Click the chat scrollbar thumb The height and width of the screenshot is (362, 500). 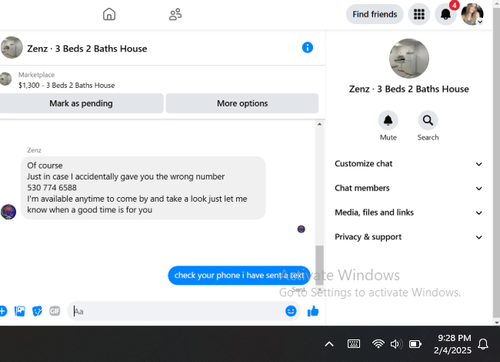point(319,265)
